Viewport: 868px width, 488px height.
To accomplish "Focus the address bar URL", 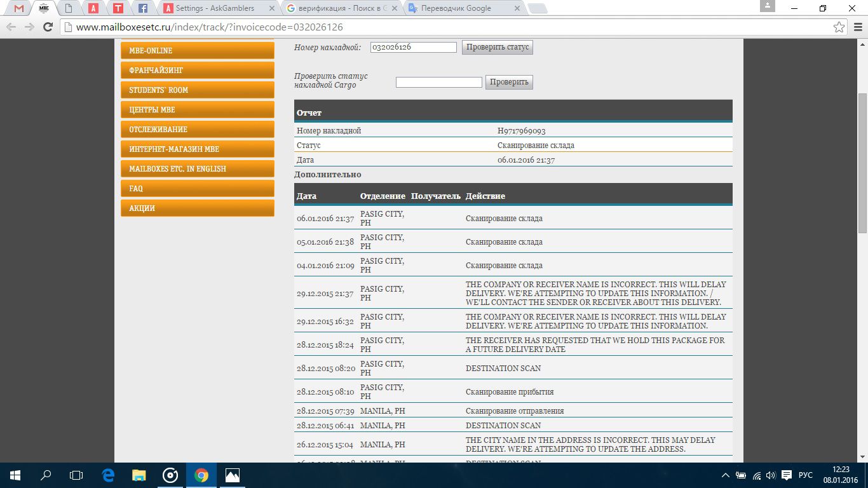I will 210,27.
